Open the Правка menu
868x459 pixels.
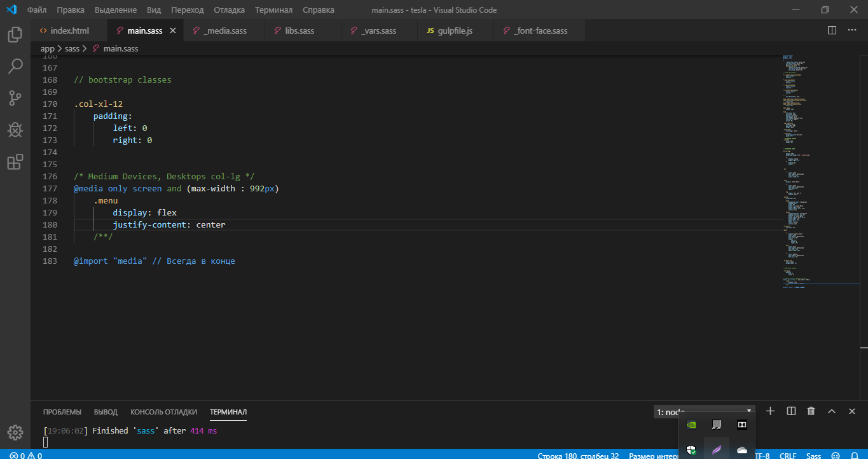click(70, 10)
